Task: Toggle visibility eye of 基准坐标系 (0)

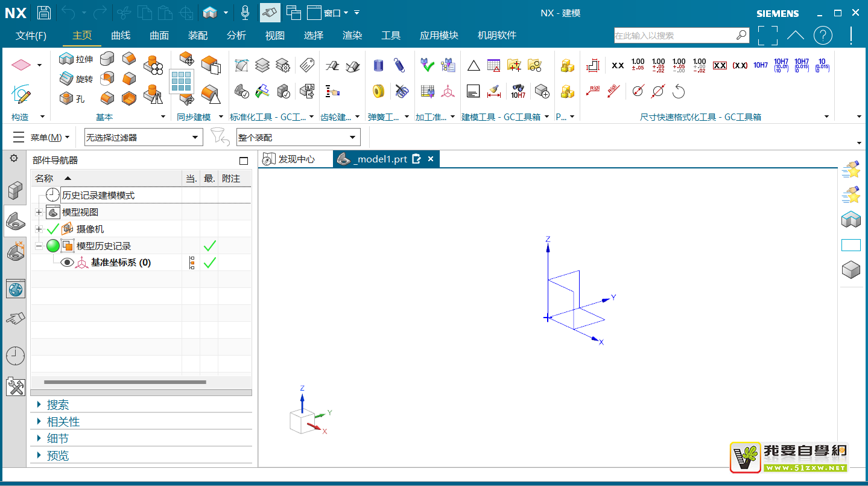Action: click(67, 263)
